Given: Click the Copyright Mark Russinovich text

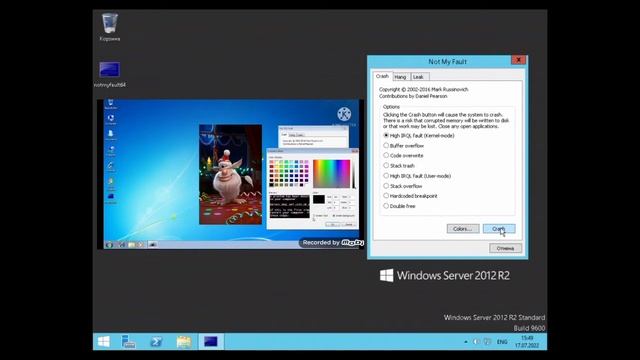Looking at the screenshot, I should [x=423, y=89].
